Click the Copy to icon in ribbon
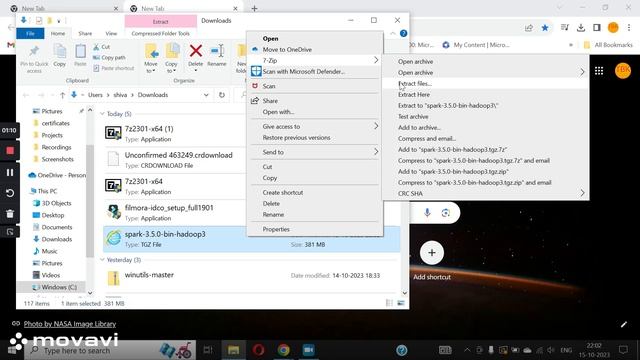 172,52
